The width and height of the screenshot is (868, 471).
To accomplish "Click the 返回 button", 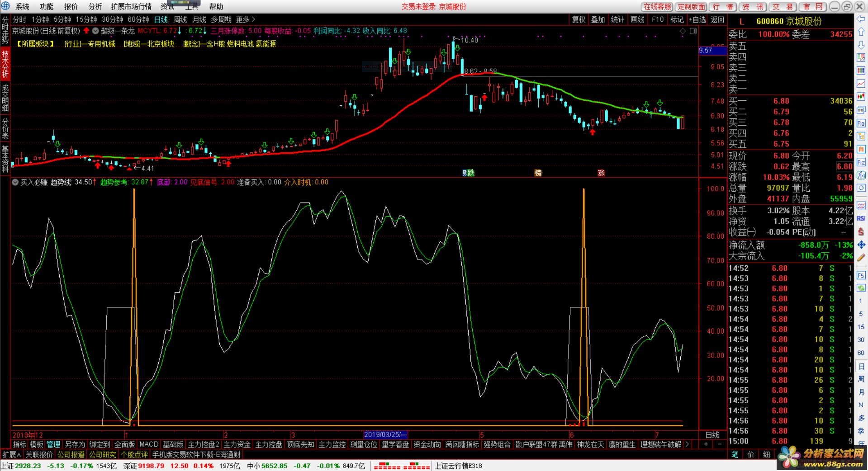I will click(717, 19).
